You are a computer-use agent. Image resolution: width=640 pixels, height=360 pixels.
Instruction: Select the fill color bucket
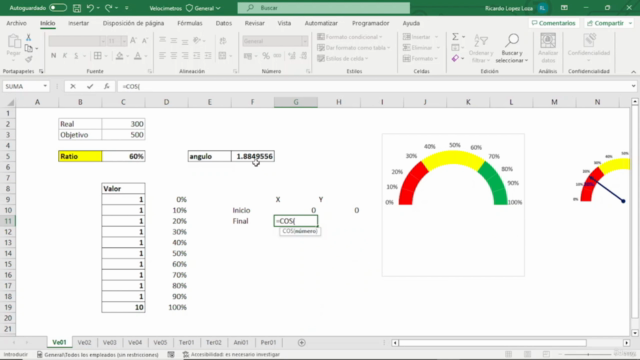point(119,56)
